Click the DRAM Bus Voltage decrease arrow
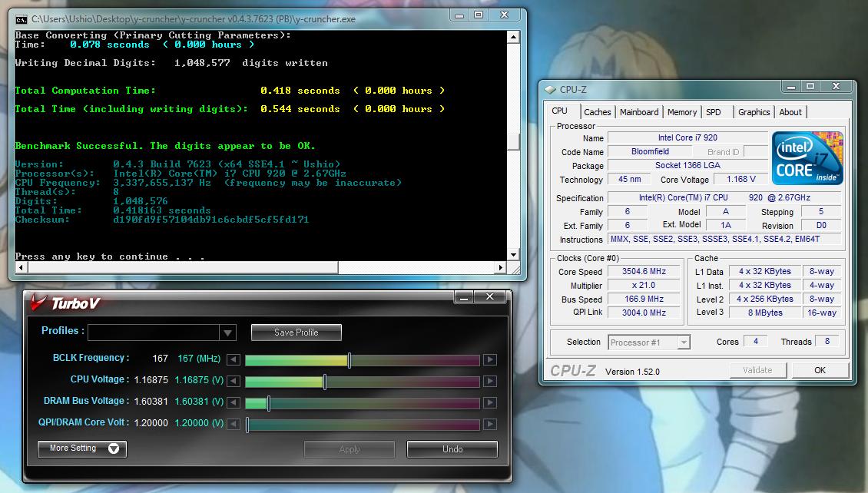The image size is (868, 493). coord(234,402)
